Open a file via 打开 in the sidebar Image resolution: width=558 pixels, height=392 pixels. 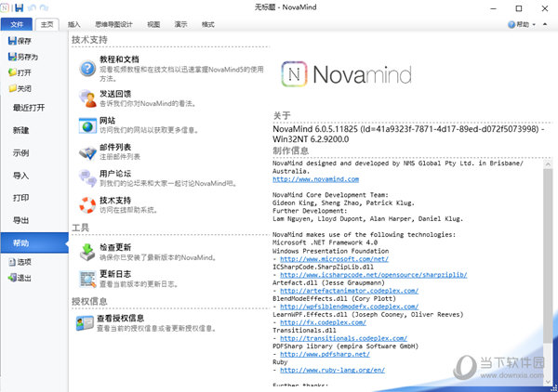coord(20,72)
